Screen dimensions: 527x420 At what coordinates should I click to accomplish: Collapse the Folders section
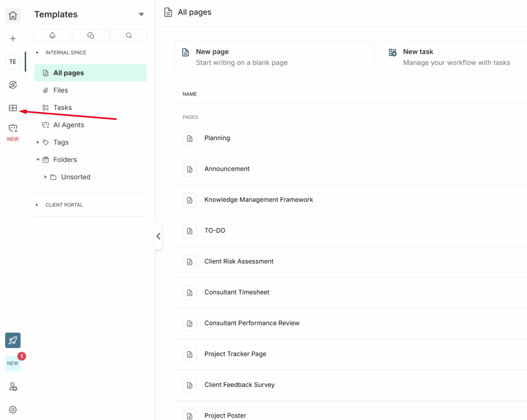[x=38, y=159]
